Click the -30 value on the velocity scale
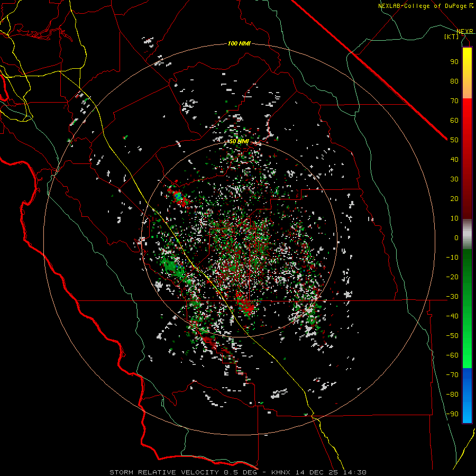Image resolution: width=476 pixels, height=476 pixels. [x=452, y=297]
